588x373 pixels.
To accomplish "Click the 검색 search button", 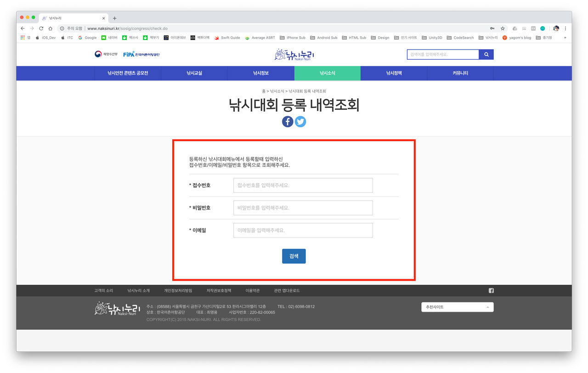I will click(x=294, y=256).
